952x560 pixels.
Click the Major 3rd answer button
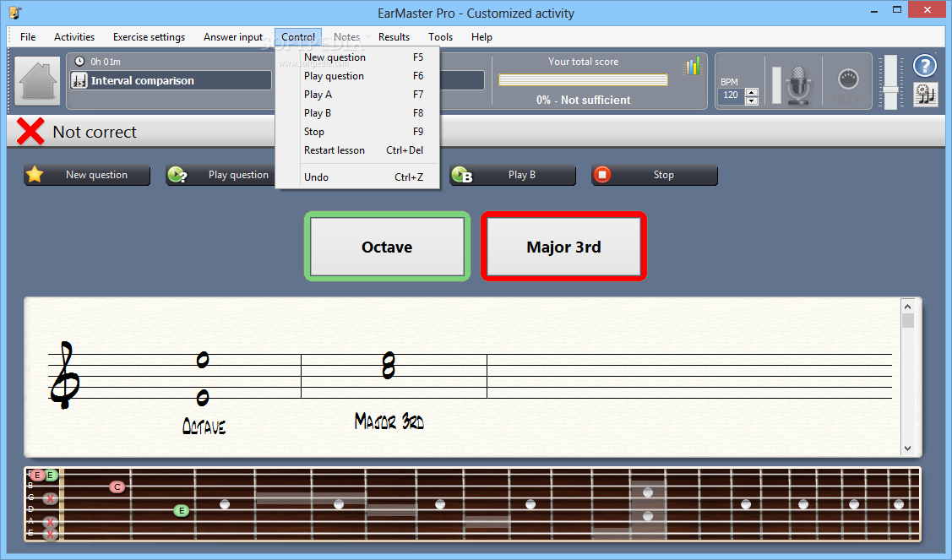563,247
